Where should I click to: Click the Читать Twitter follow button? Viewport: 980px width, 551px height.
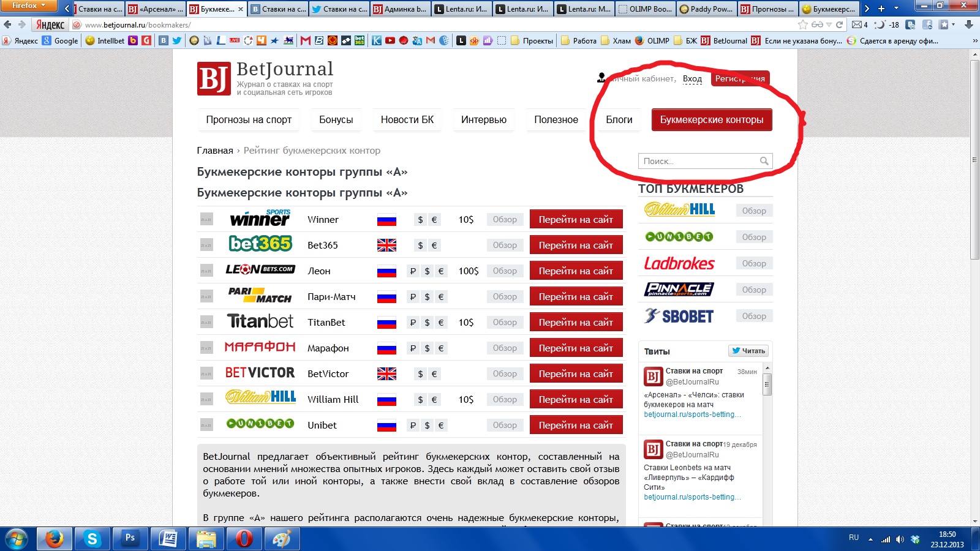click(x=748, y=351)
